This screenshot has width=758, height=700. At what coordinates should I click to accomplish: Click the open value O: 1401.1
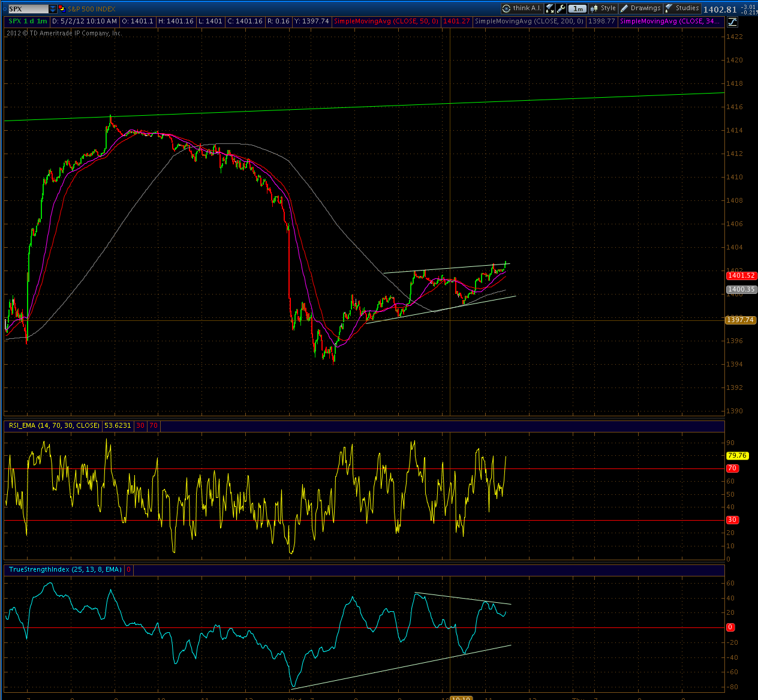tap(138, 21)
